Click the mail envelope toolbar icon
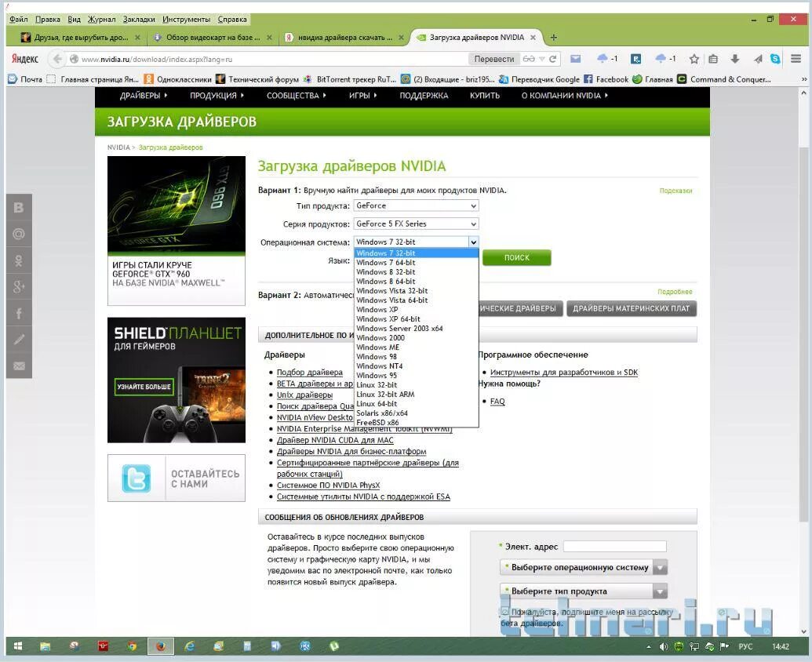812x662 pixels. [575, 59]
